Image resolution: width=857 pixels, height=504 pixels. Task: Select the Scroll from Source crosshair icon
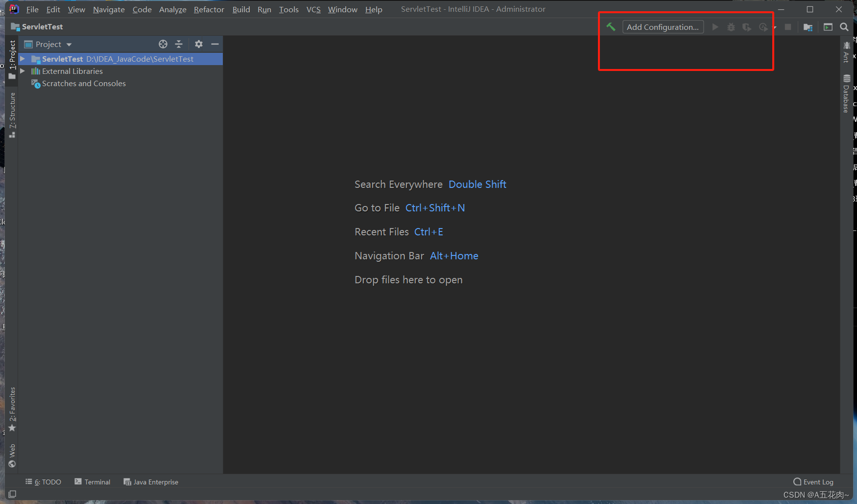pos(163,44)
